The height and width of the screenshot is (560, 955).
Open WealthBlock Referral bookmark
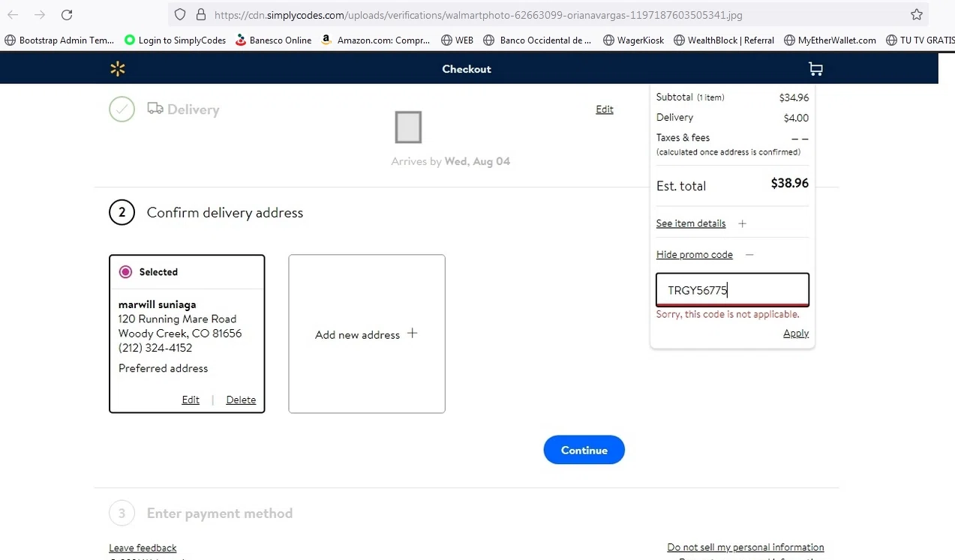click(x=724, y=40)
